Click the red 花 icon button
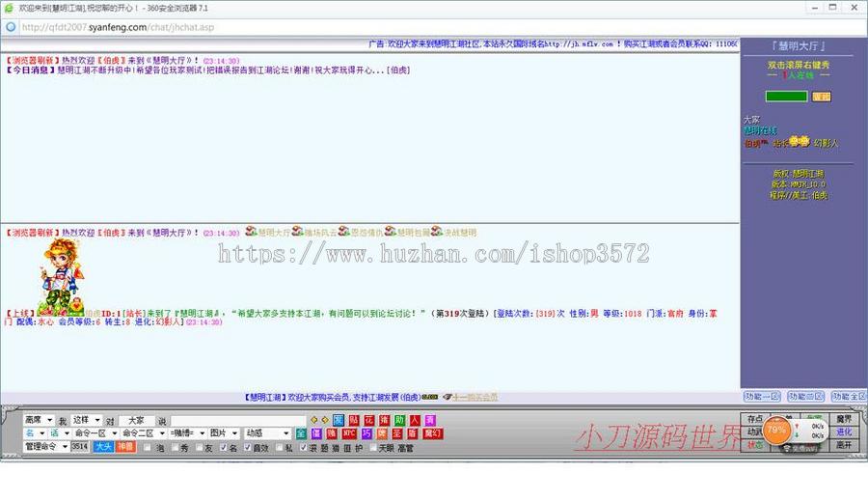This screenshot has height=502, width=868. coord(369,421)
